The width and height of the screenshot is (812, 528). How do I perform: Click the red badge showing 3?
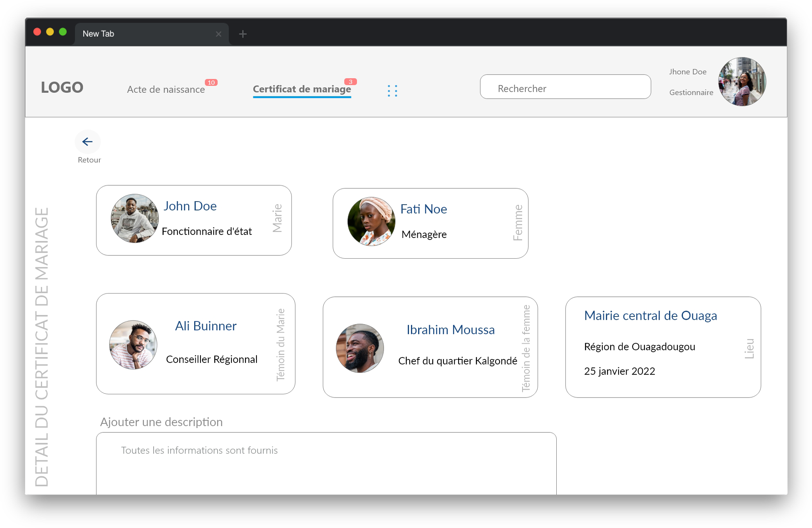[x=350, y=82]
